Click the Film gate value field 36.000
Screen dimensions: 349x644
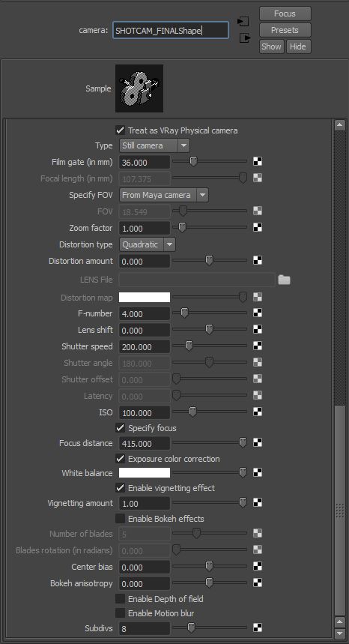pyautogui.click(x=145, y=162)
